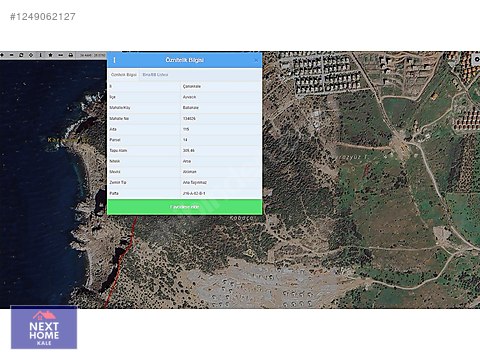Click the coordinate readout in toolbar

pyautogui.click(x=92, y=55)
